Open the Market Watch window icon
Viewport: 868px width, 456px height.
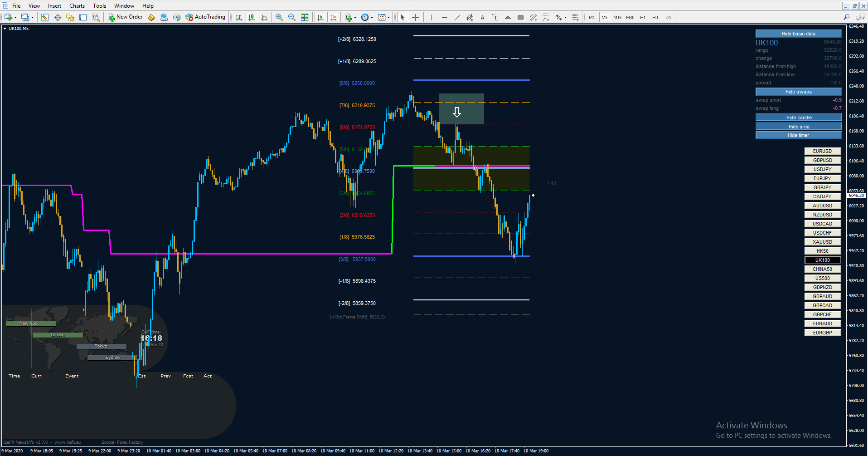(x=45, y=17)
